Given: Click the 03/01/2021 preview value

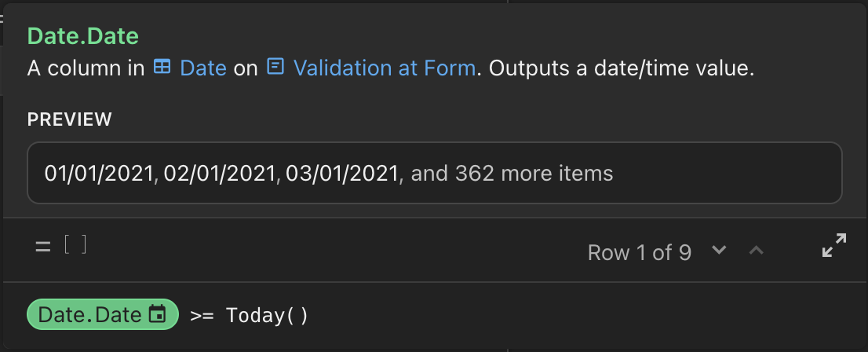Looking at the screenshot, I should (342, 174).
